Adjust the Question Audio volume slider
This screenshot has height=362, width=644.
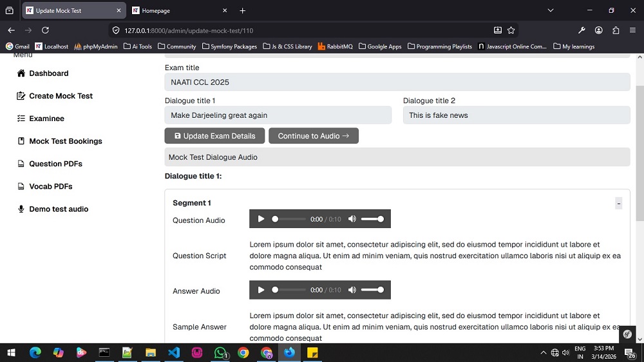[x=372, y=219]
